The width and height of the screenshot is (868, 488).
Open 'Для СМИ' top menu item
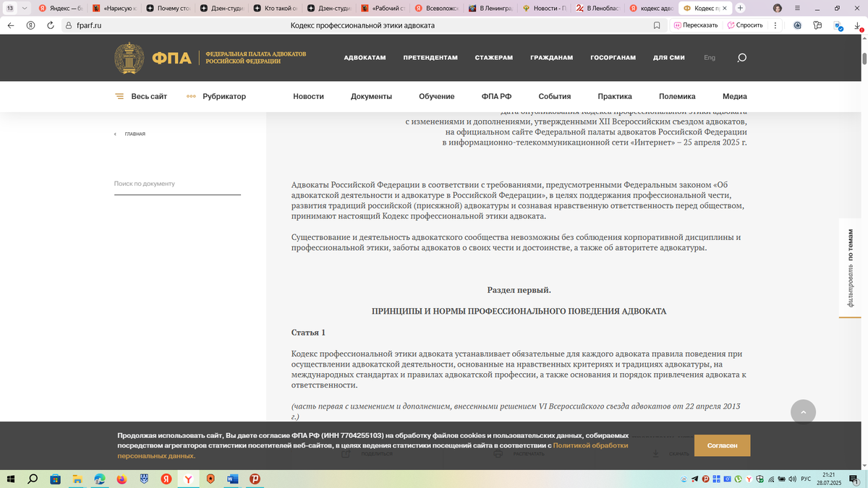669,58
